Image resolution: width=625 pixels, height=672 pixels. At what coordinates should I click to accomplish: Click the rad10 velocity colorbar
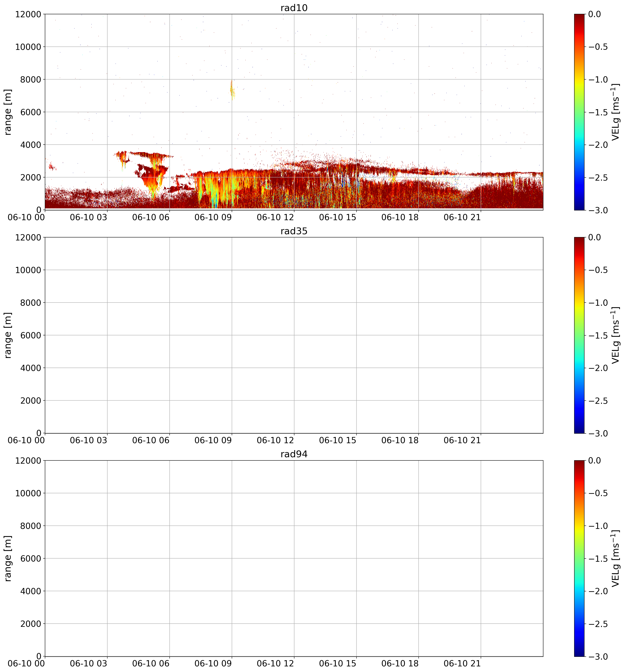pyautogui.click(x=579, y=112)
